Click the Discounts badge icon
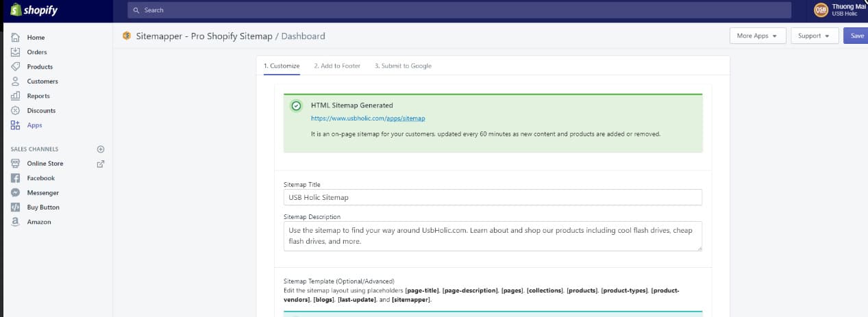Image resolution: width=868 pixels, height=317 pixels. click(16, 110)
